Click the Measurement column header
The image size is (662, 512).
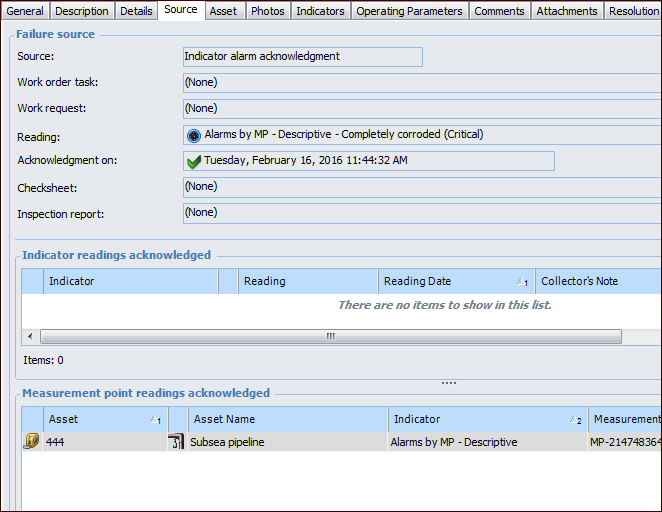point(624,419)
